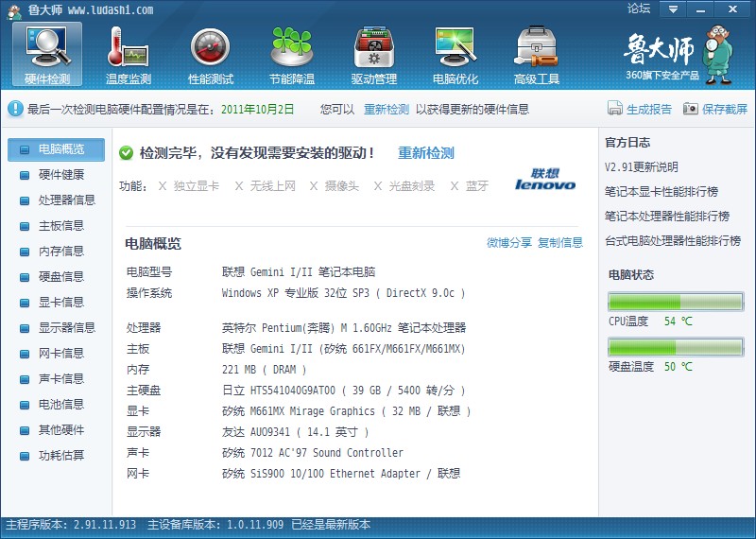Click the 独立显卡 feature indicator
This screenshot has width=756, height=539.
(x=188, y=186)
